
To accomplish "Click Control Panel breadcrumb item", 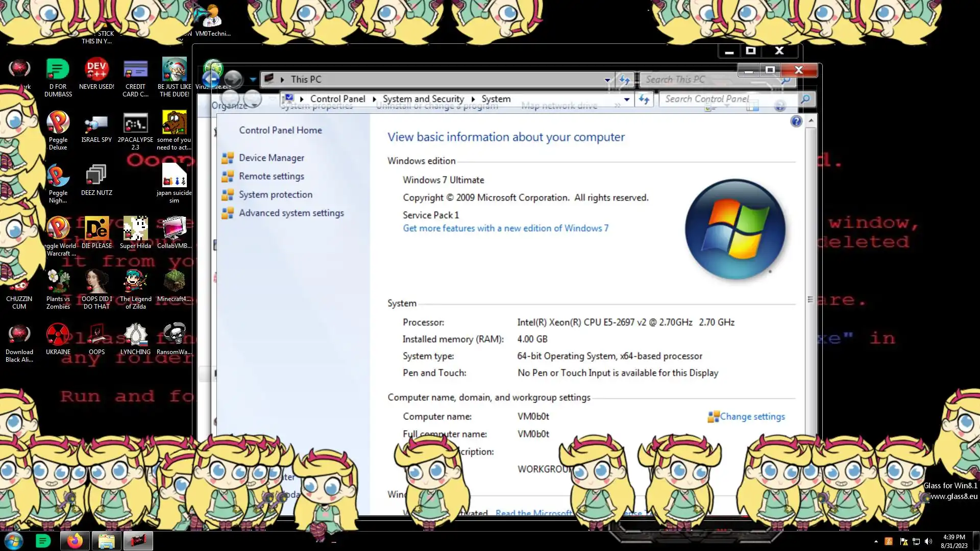I will [337, 99].
